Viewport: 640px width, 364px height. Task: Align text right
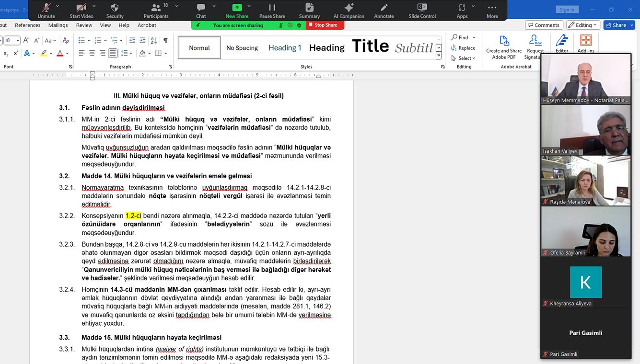coord(102,53)
